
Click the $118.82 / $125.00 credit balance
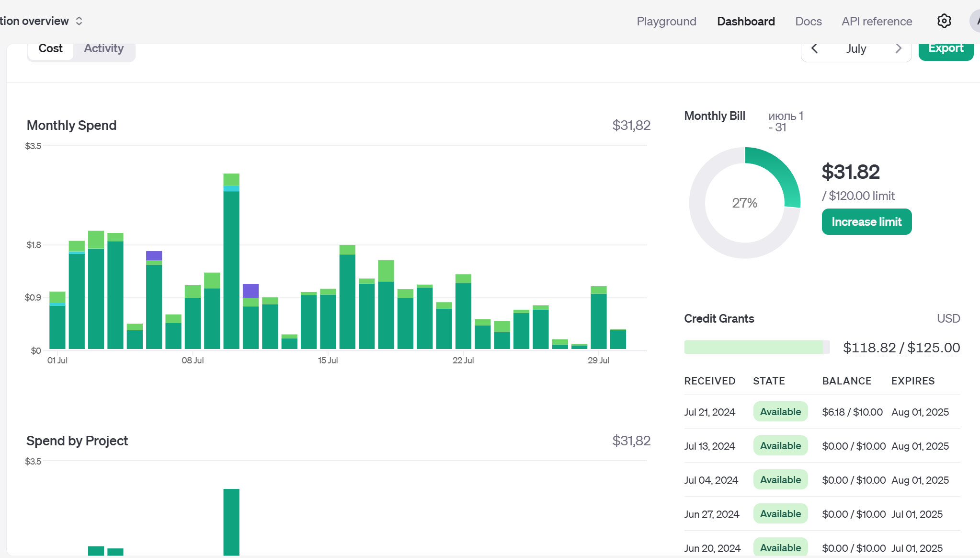coord(901,348)
